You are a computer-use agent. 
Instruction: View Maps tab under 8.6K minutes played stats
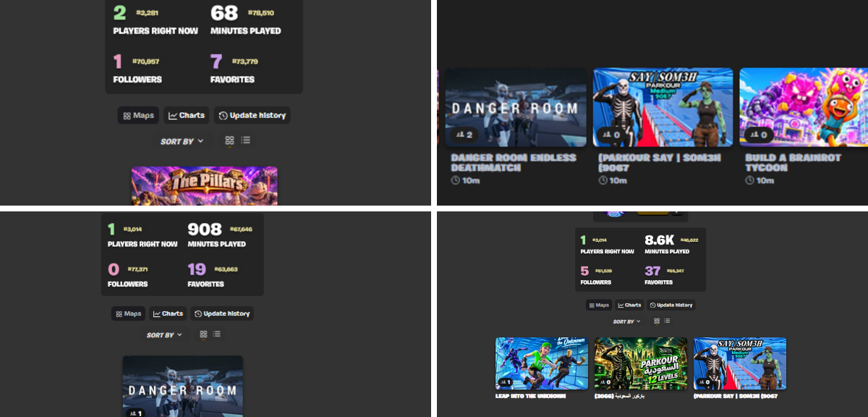599,306
